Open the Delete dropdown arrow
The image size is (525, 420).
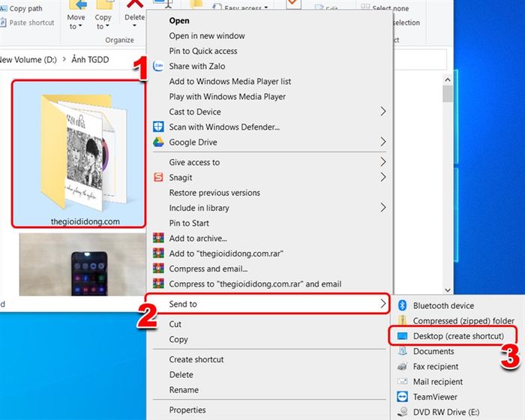point(134,26)
